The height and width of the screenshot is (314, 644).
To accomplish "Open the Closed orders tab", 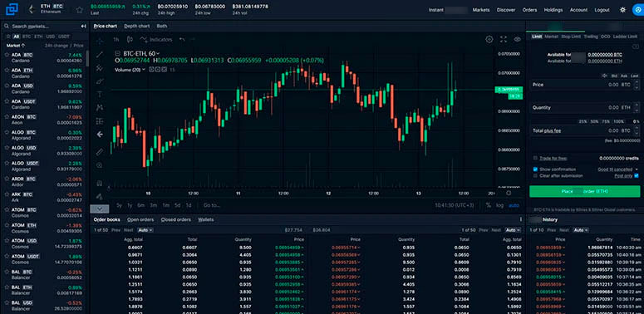I will (x=176, y=219).
